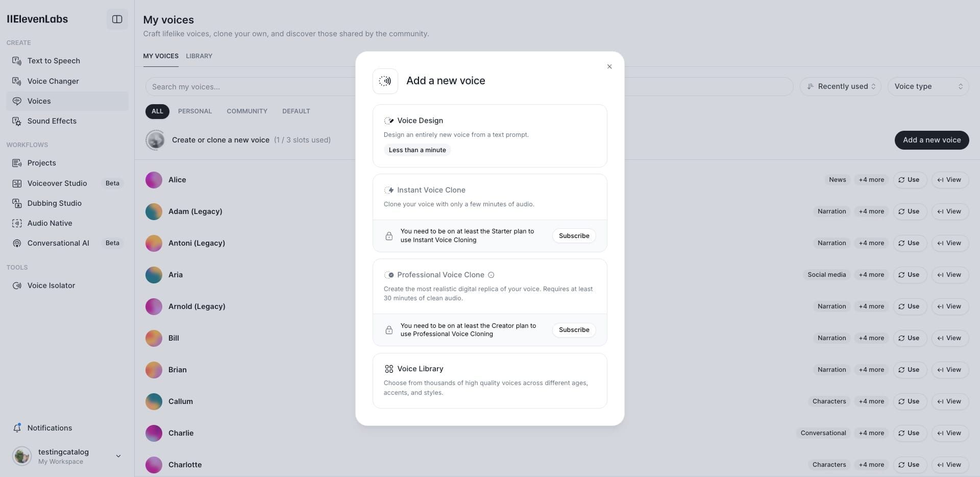Image resolution: width=980 pixels, height=477 pixels.
Task: Expand +4 more tags for Charlie
Action: (871, 433)
